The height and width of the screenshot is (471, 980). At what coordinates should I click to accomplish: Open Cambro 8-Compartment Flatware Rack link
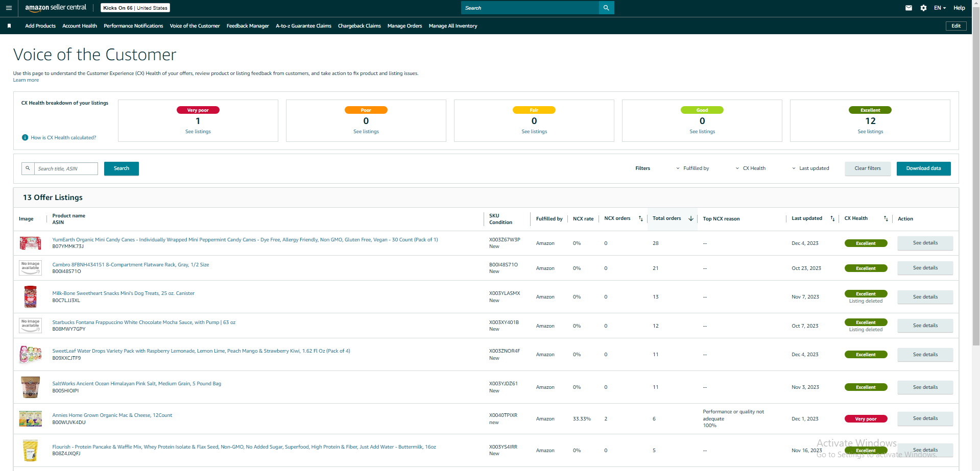(131, 265)
